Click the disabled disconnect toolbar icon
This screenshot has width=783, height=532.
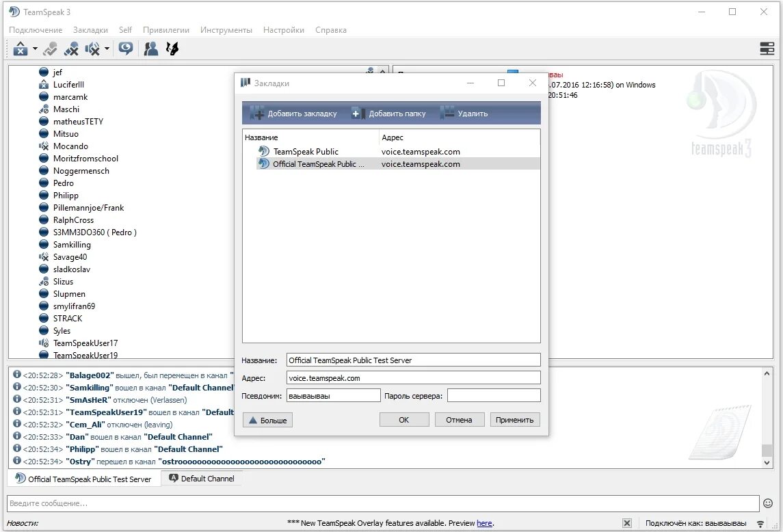point(50,49)
